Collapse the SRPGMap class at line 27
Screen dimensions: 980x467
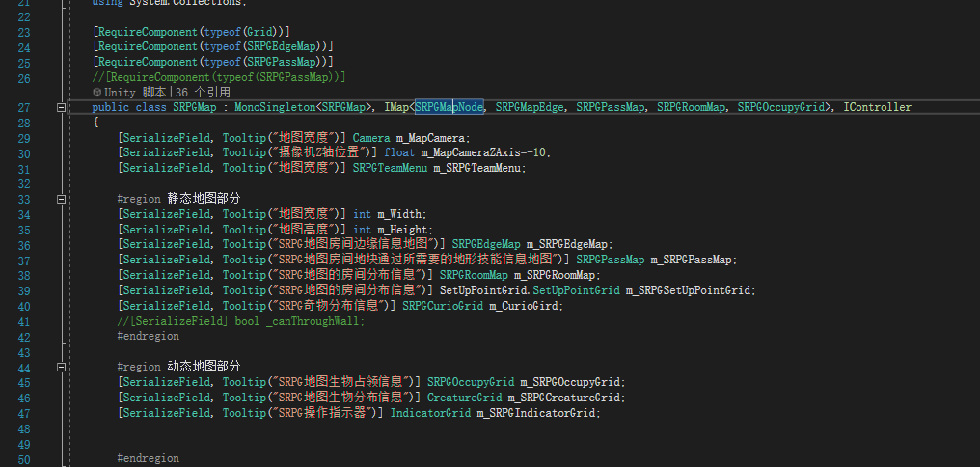pyautogui.click(x=61, y=107)
